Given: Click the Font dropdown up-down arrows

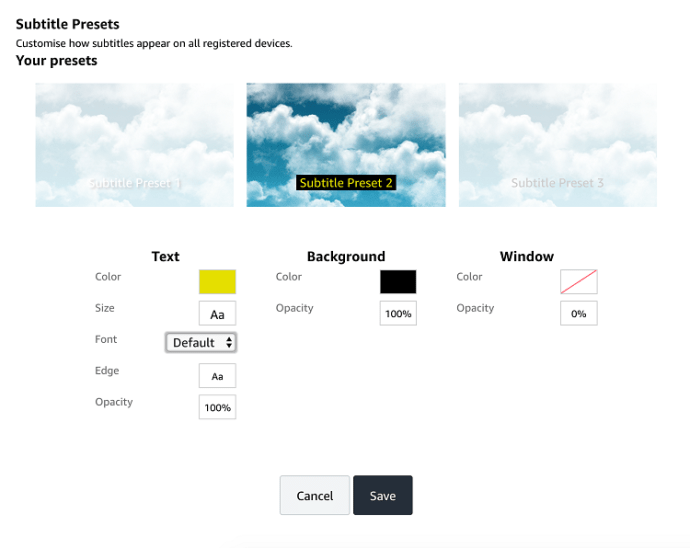Looking at the screenshot, I should tap(229, 343).
